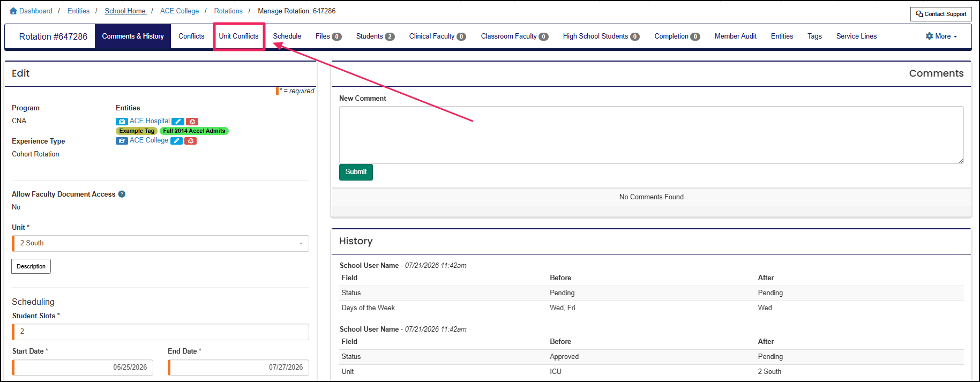Click into the New Comment text area
Viewport: 980px width, 382px height.
point(651,135)
